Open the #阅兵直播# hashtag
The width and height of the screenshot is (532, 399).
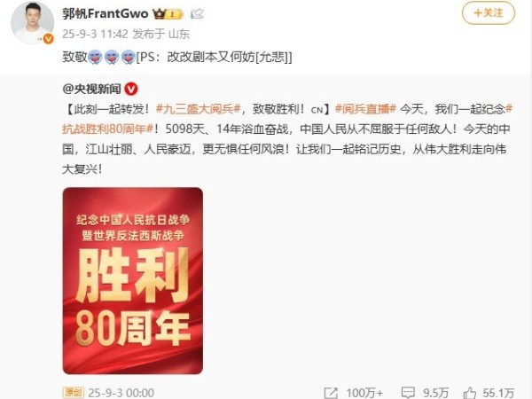click(365, 109)
